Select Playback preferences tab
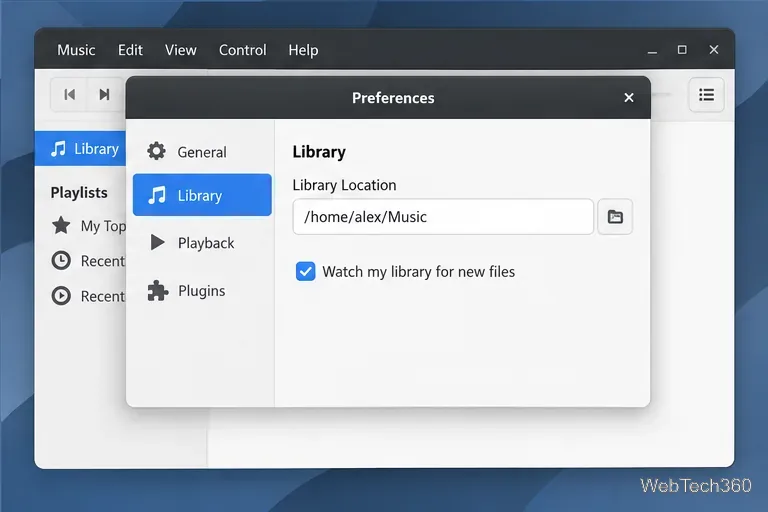Screen dimensions: 768x512 pyautogui.click(x=202, y=243)
